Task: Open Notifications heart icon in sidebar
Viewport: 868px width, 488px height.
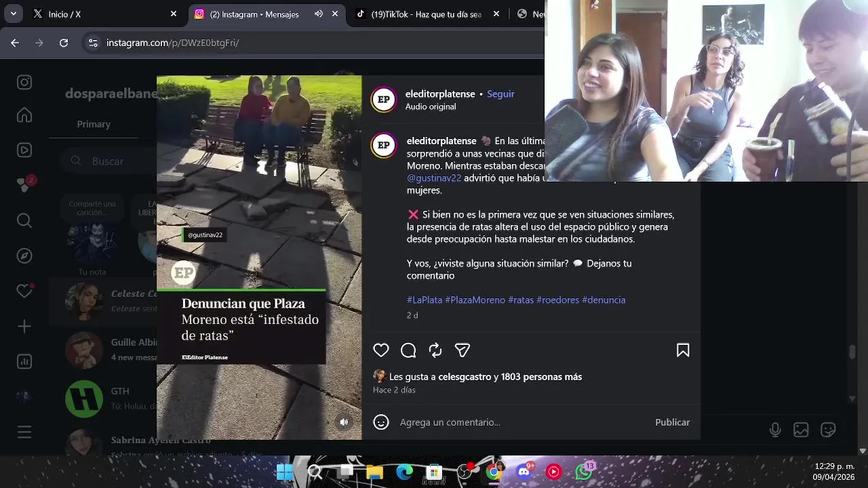Action: pyautogui.click(x=24, y=291)
